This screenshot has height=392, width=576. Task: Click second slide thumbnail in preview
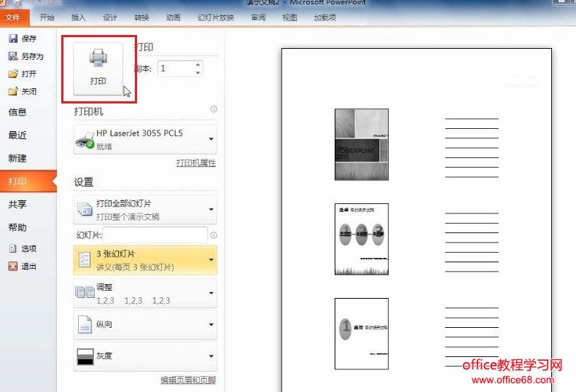click(362, 239)
